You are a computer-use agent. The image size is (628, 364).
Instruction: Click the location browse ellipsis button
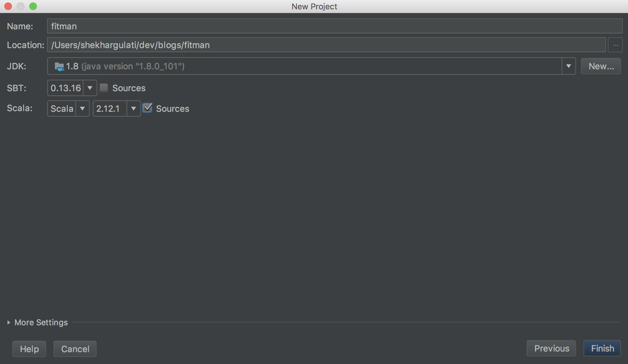(615, 45)
